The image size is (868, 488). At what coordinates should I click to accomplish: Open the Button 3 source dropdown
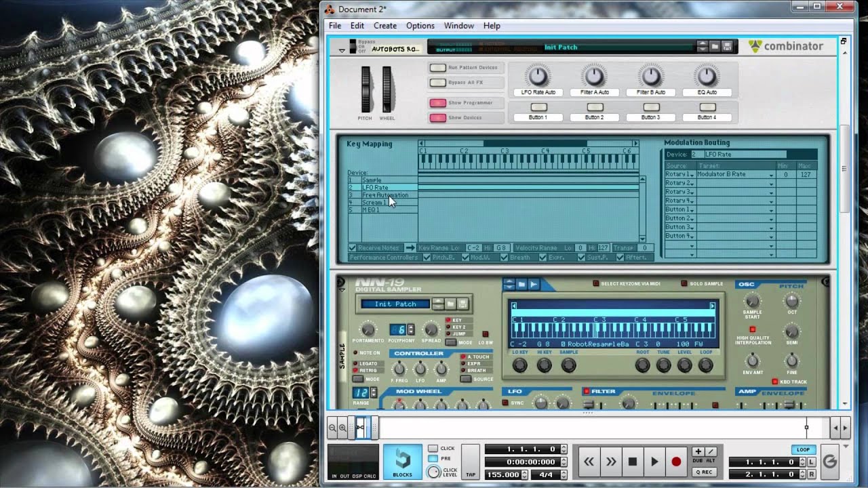(x=680, y=228)
